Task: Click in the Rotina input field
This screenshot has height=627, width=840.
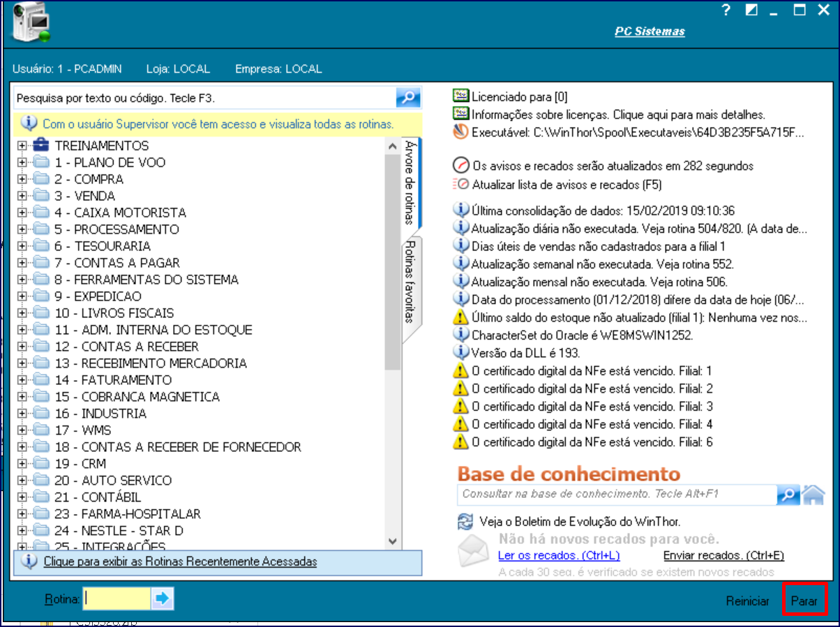Action: (117, 598)
